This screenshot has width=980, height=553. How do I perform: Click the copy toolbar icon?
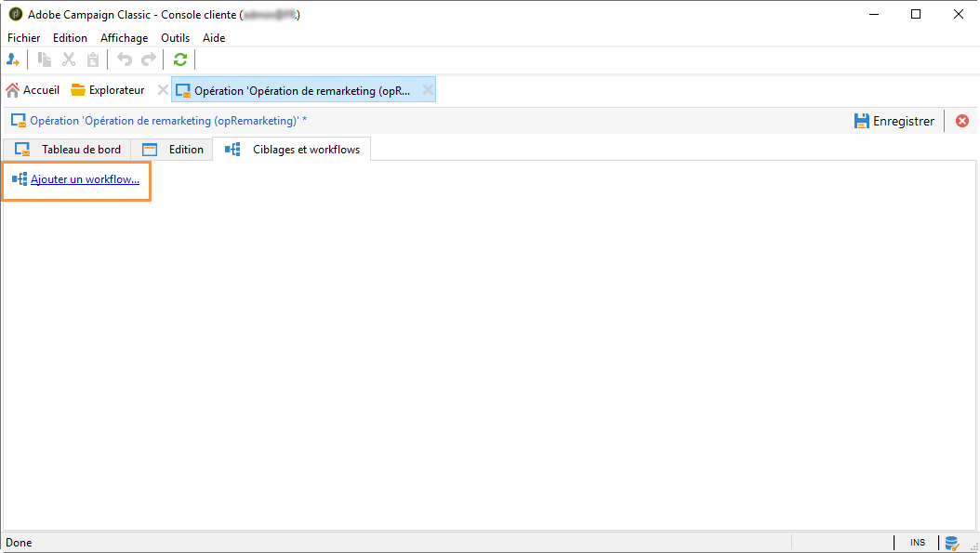45,59
